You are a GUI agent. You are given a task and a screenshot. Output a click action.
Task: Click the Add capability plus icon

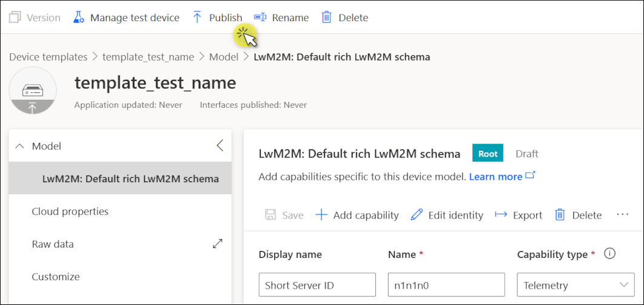pyautogui.click(x=321, y=215)
